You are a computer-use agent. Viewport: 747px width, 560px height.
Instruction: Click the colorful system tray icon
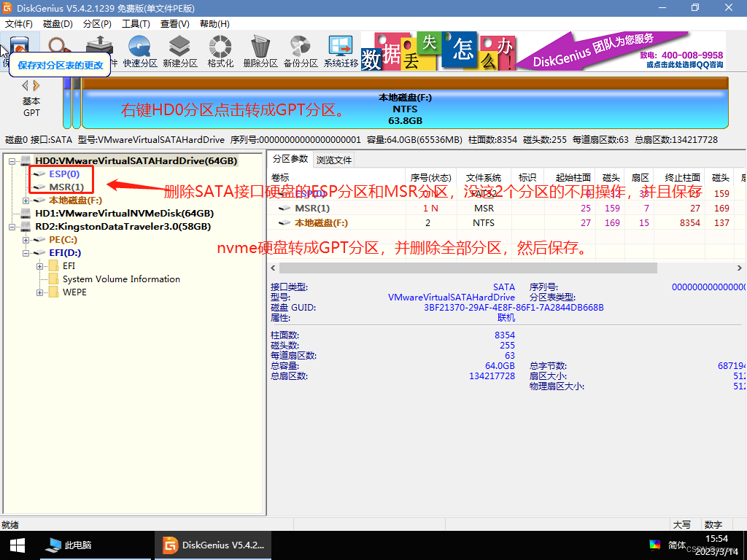654,545
